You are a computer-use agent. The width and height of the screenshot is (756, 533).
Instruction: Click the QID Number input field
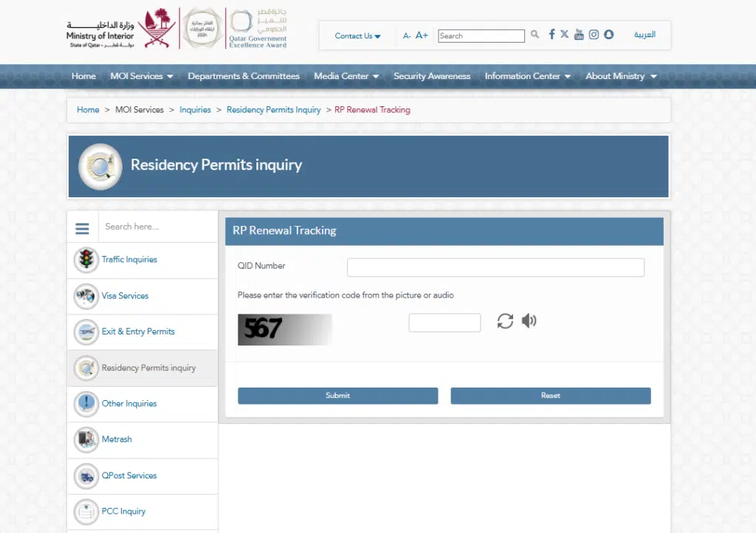pos(495,267)
